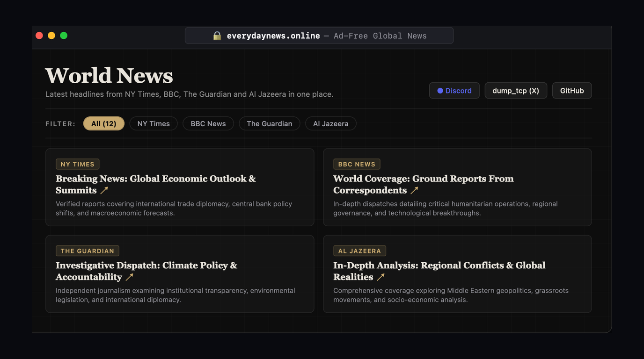Image resolution: width=644 pixels, height=359 pixels.
Task: Click the World News page title
Action: tap(109, 75)
